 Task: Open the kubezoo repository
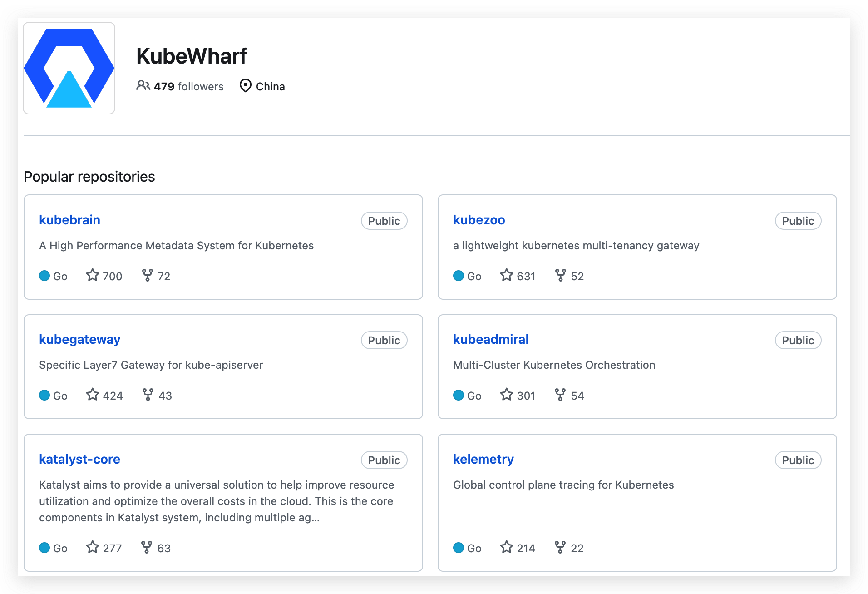[479, 220]
